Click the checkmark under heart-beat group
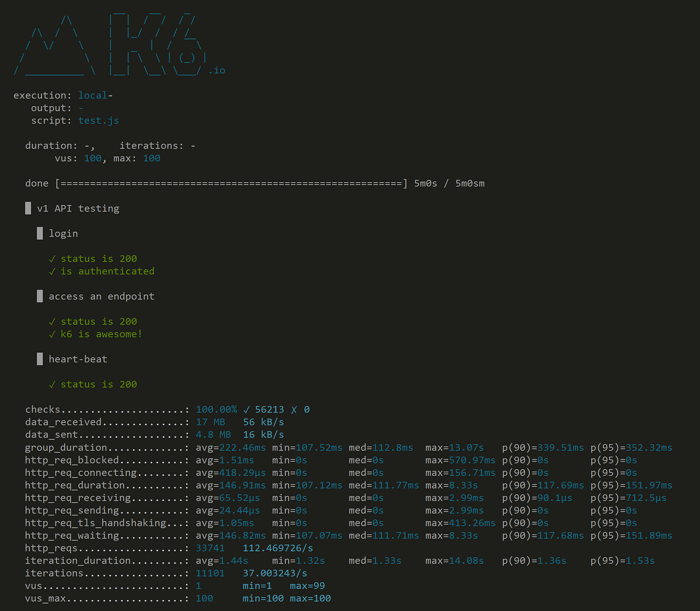The height and width of the screenshot is (611, 700). (x=52, y=384)
